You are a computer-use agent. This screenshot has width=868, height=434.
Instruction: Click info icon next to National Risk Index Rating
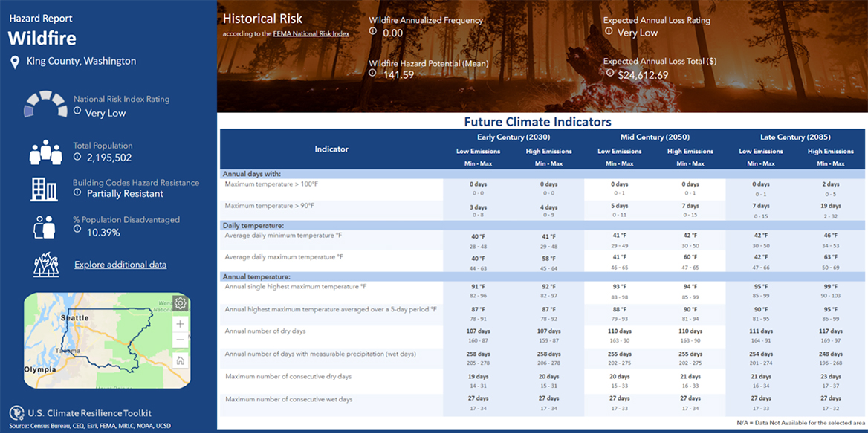(x=77, y=111)
